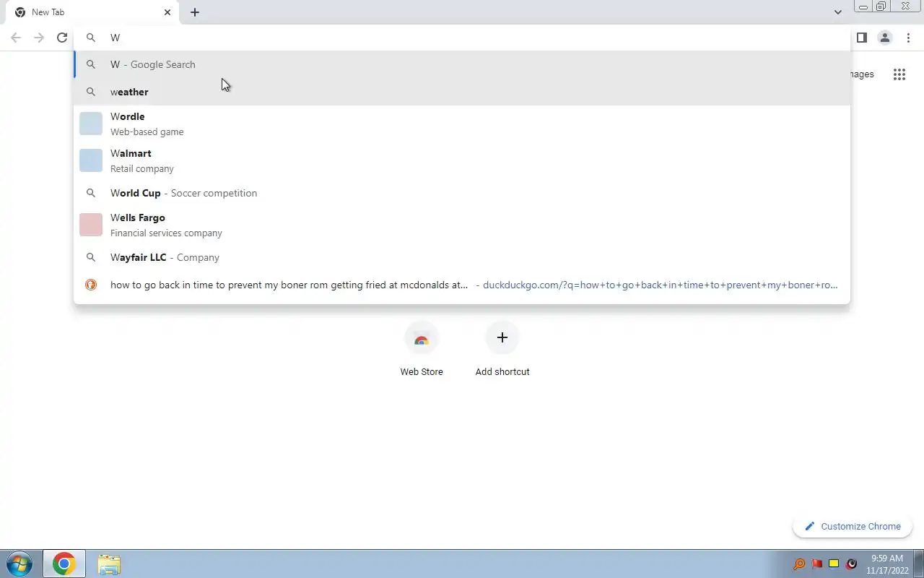Go forward with the forward arrow
The image size is (924, 578).
(39, 38)
